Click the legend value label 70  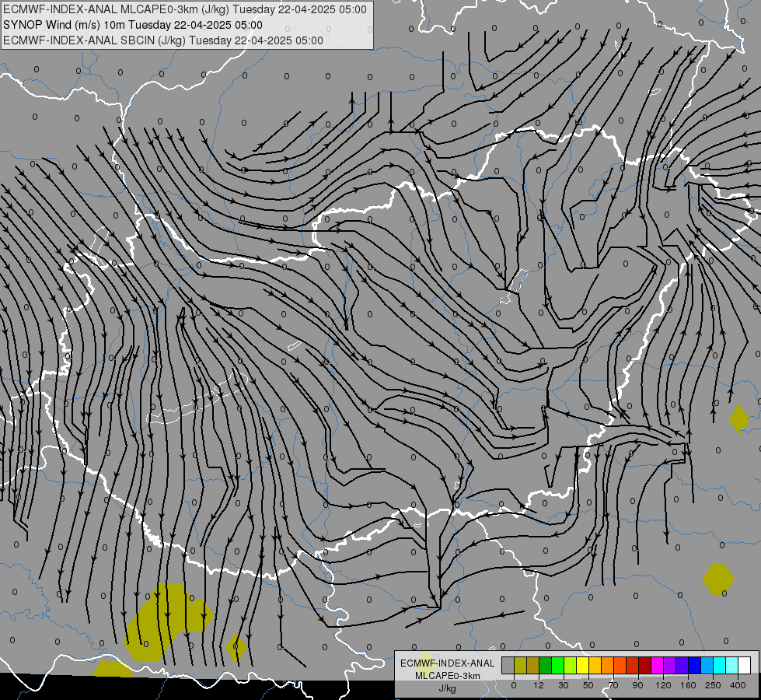point(613,685)
